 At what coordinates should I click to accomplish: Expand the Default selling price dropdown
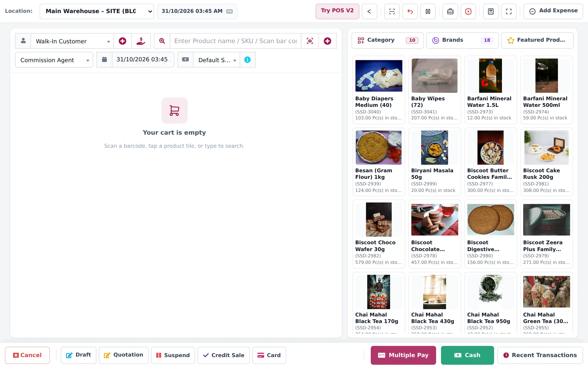216,60
